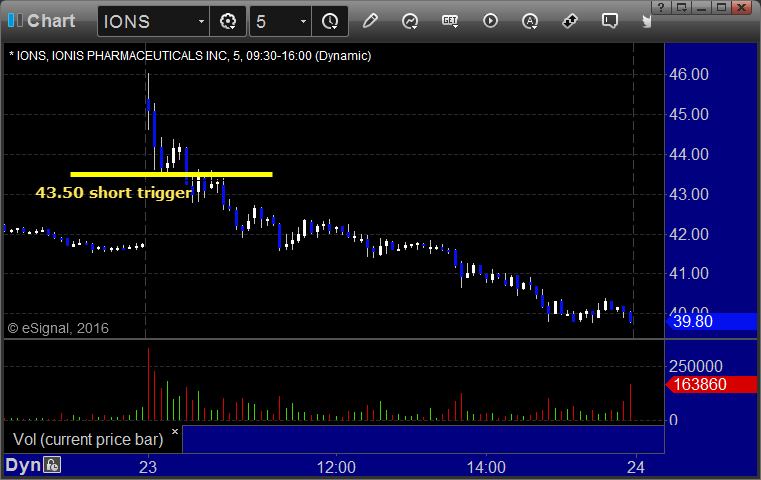This screenshot has width=761, height=480.
Task: Click the 42.00 price axis label
Action: (689, 234)
